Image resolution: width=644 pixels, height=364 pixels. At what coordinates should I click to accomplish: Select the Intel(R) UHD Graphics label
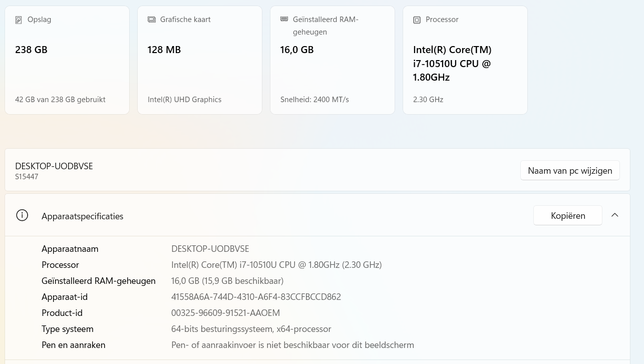(184, 100)
